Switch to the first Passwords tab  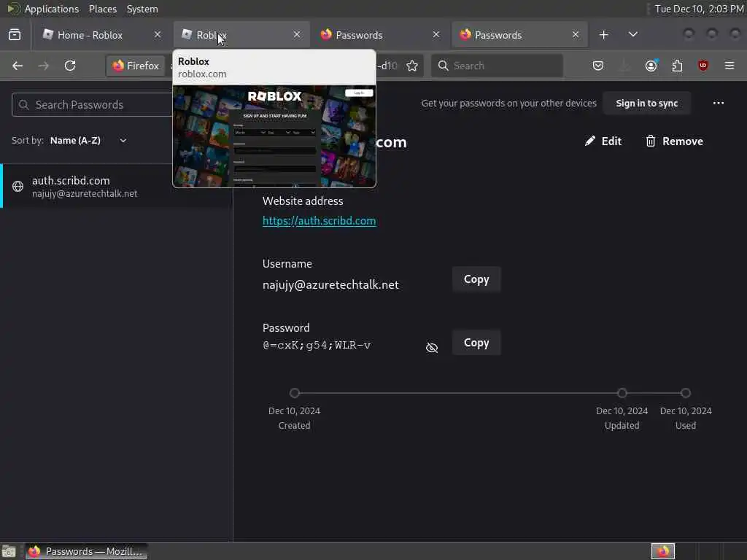pyautogui.click(x=380, y=35)
